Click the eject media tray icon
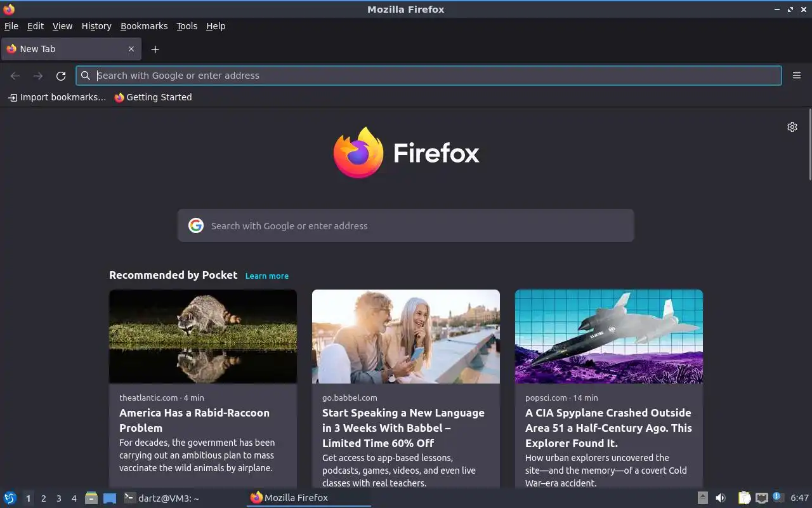Image resolution: width=812 pixels, height=508 pixels. 702,498
